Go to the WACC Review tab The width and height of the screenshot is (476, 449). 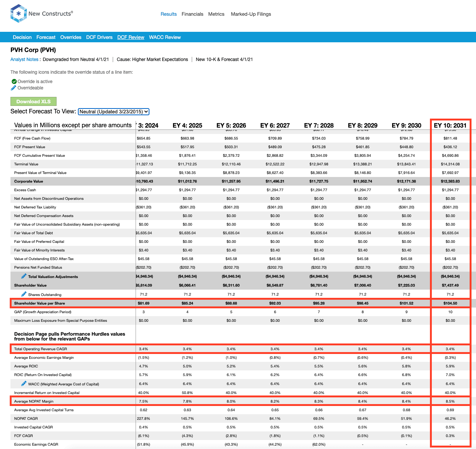165,37
